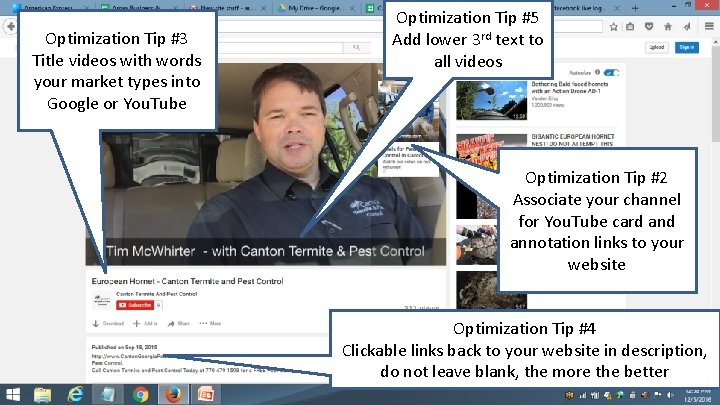720x405 pixels.
Task: Click the subscriber count box beside Subscribe
Action: pyautogui.click(x=158, y=305)
